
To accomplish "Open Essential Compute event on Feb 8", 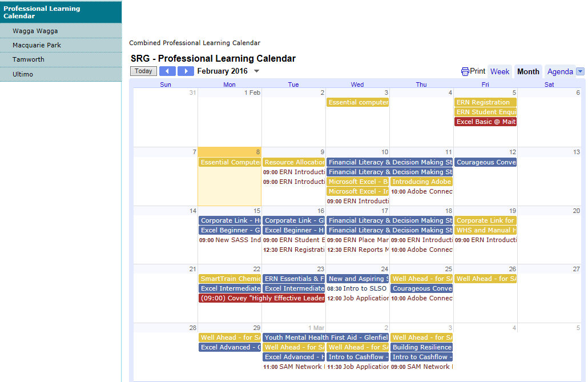I will coord(229,162).
